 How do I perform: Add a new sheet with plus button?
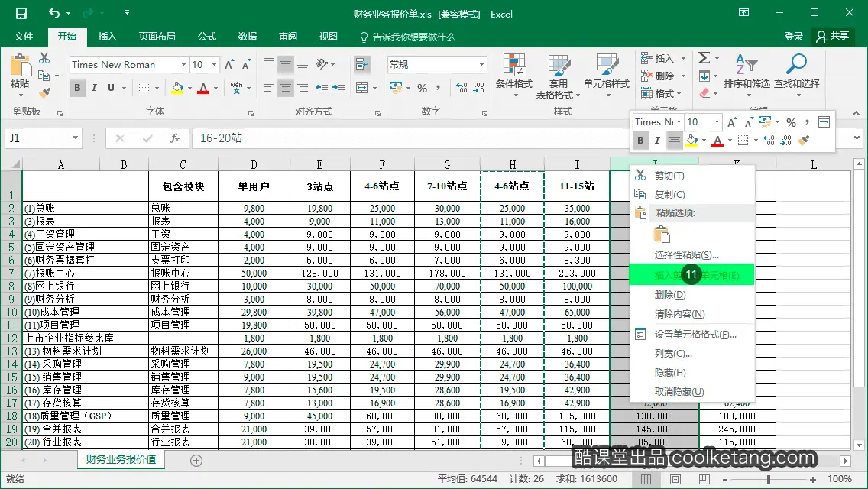pyautogui.click(x=196, y=460)
